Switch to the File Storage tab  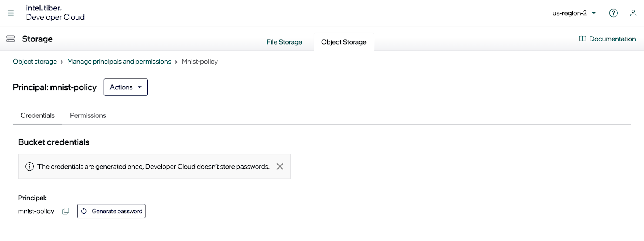[284, 42]
